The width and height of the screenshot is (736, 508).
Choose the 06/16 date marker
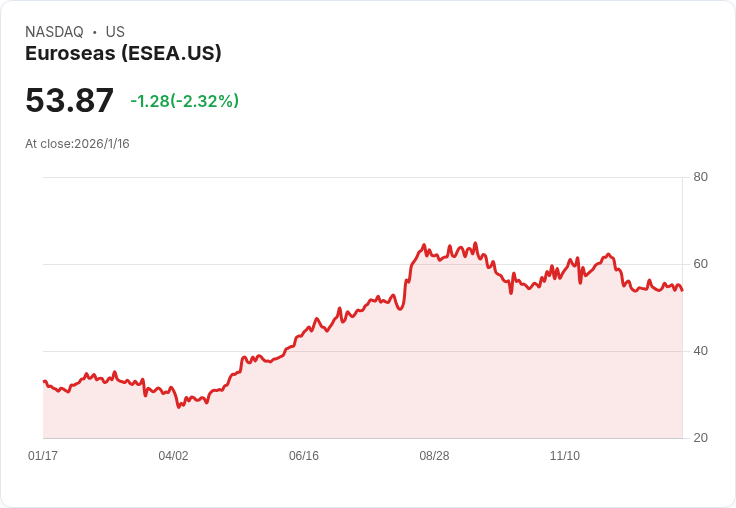point(304,456)
